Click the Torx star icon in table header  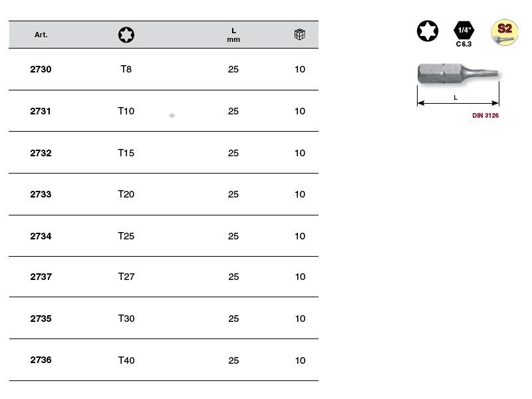pyautogui.click(x=126, y=35)
